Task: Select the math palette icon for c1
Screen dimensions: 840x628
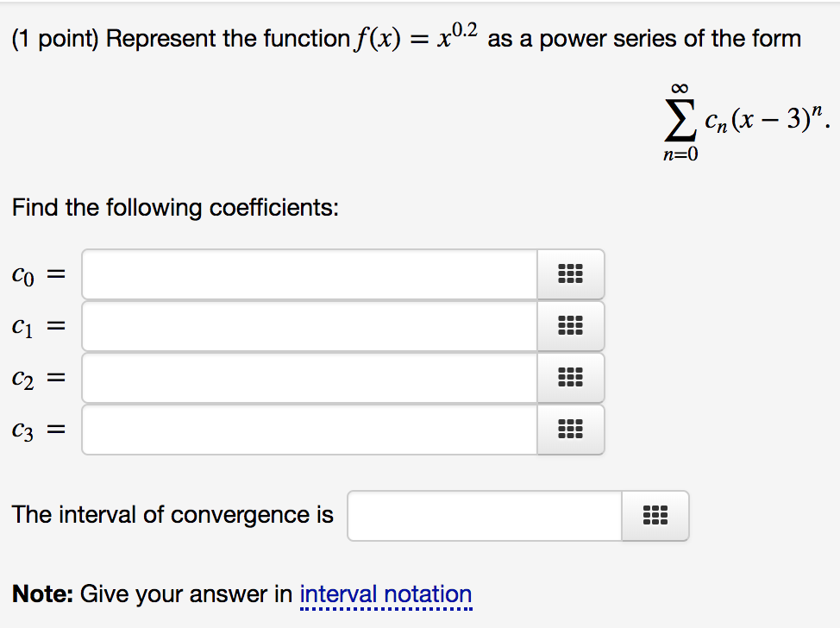Action: (x=570, y=325)
